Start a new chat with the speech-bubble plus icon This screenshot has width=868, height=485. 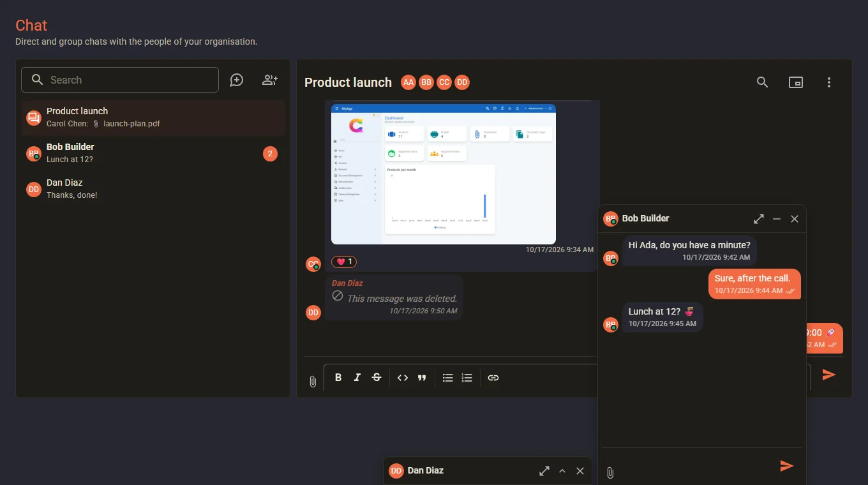(x=237, y=80)
